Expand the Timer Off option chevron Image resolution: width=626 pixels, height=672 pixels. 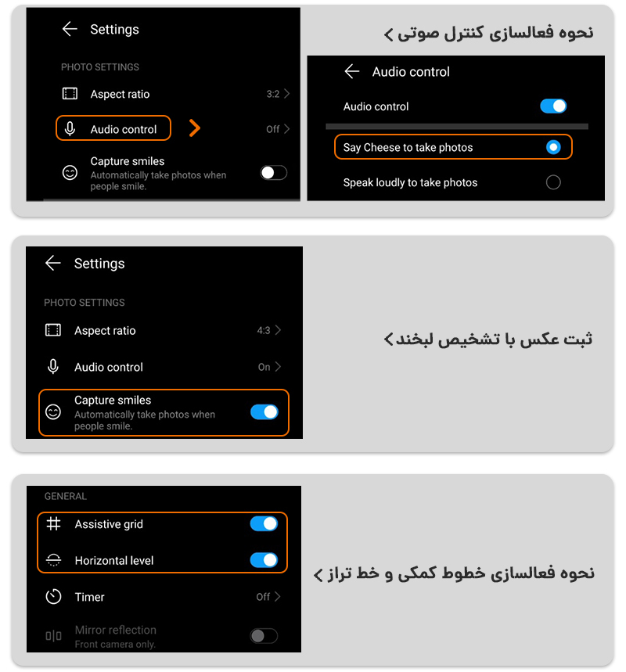coord(278,596)
